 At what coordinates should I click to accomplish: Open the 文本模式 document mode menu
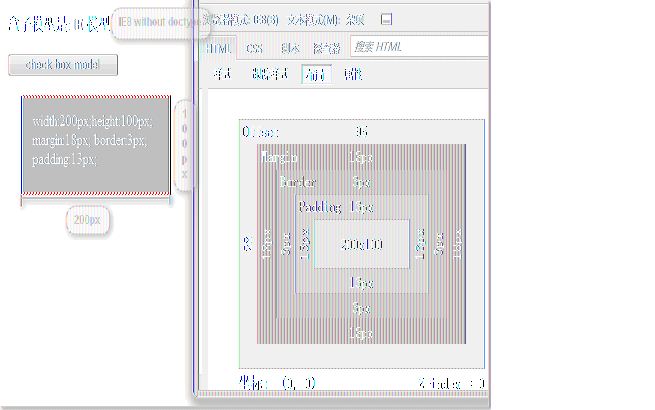pos(326,20)
